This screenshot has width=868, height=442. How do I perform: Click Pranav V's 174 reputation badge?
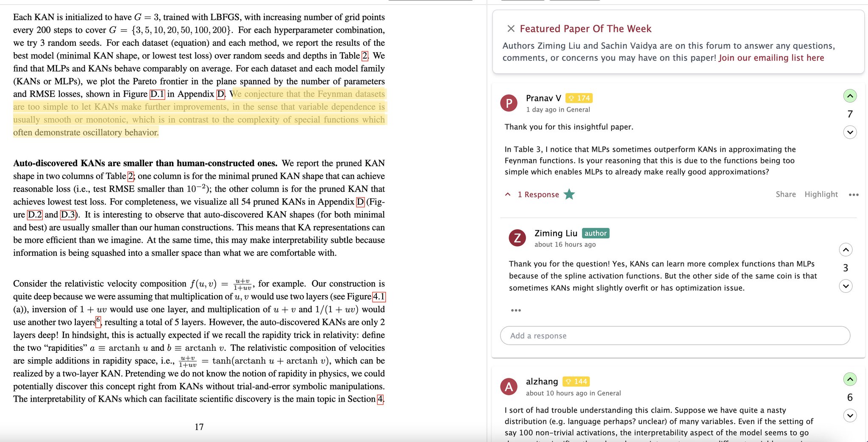[579, 98]
